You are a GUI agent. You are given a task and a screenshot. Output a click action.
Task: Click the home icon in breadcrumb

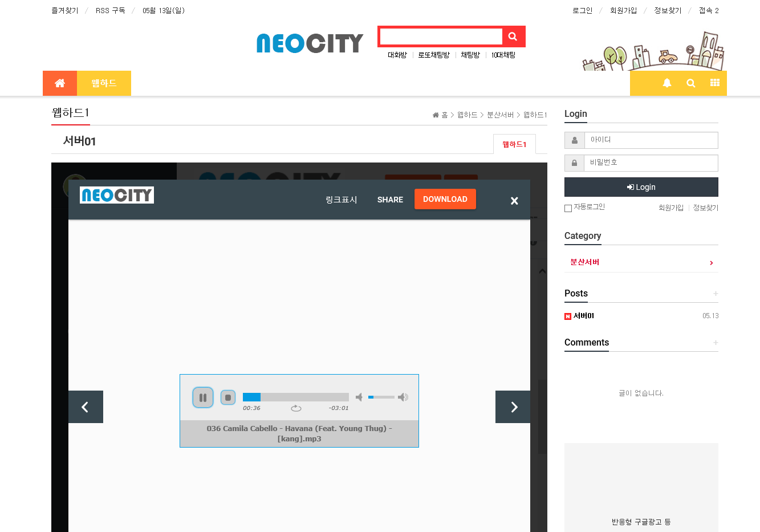pyautogui.click(x=436, y=115)
